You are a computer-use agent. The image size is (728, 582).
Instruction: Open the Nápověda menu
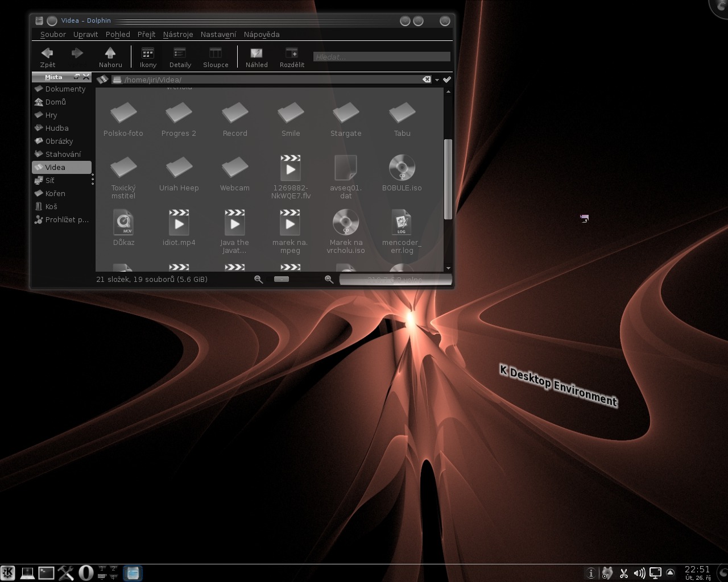[262, 34]
